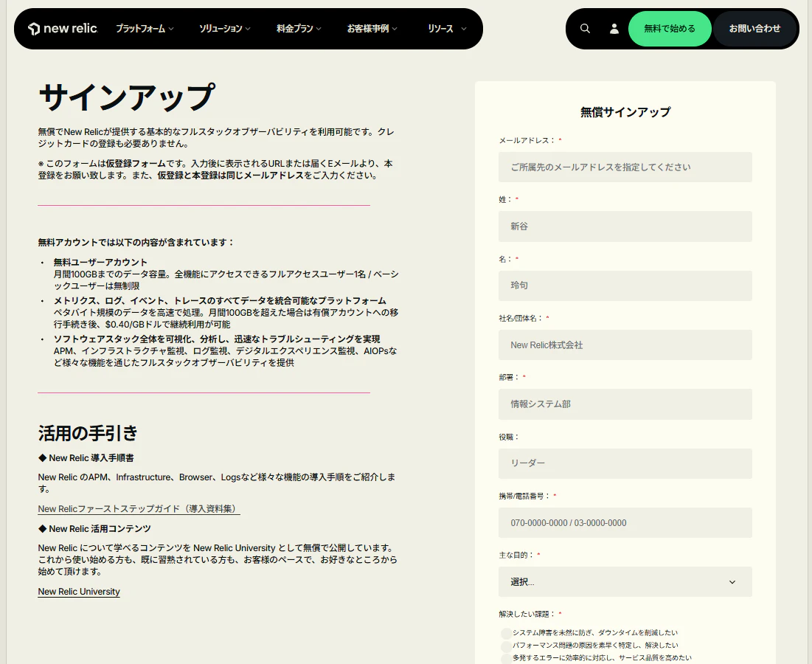Click the chevron next to リソース
The width and height of the screenshot is (812, 664).
pyautogui.click(x=463, y=29)
